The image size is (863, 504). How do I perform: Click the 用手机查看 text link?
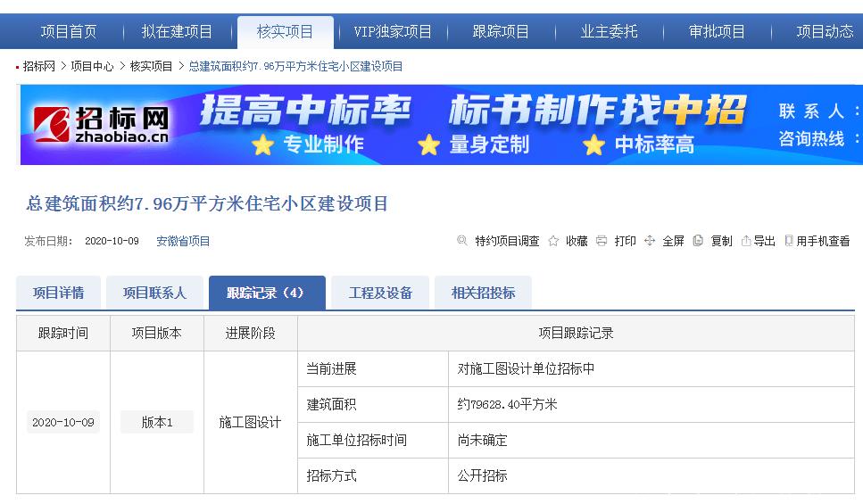click(823, 241)
